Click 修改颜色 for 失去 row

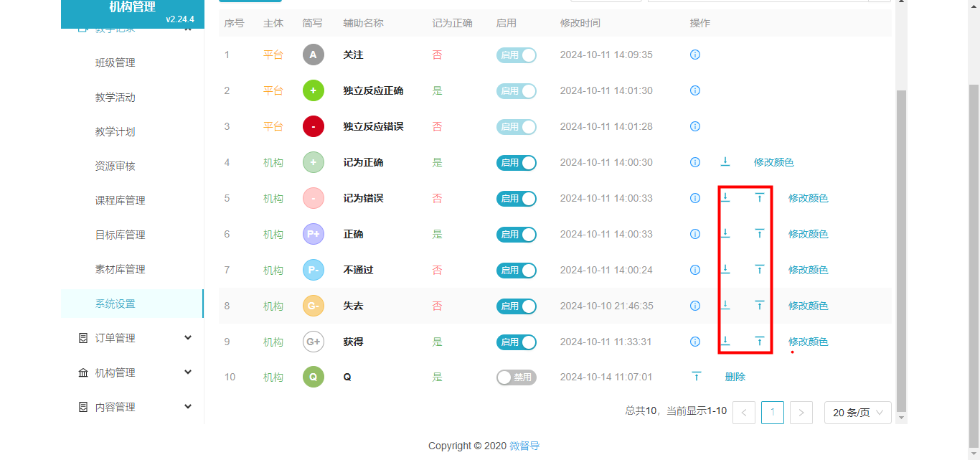coord(808,306)
